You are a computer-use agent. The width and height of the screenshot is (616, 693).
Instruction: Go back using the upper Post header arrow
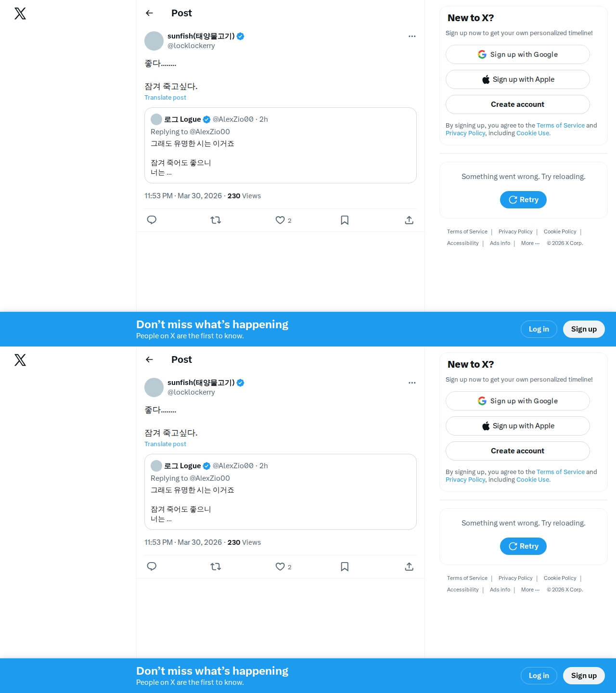tap(150, 13)
